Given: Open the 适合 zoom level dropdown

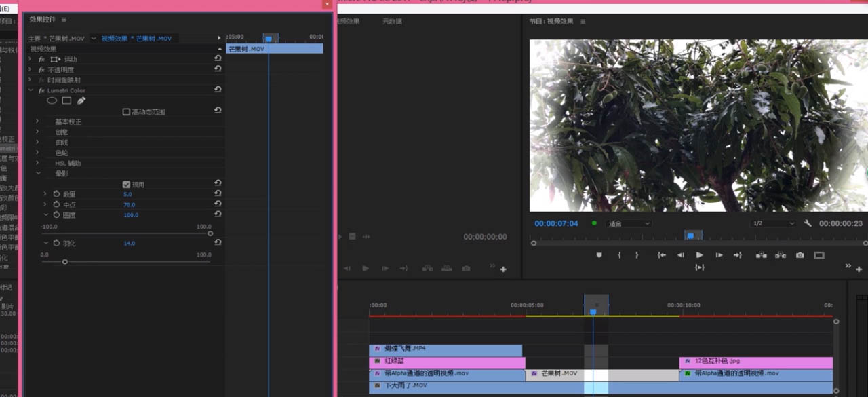Looking at the screenshot, I should (629, 223).
